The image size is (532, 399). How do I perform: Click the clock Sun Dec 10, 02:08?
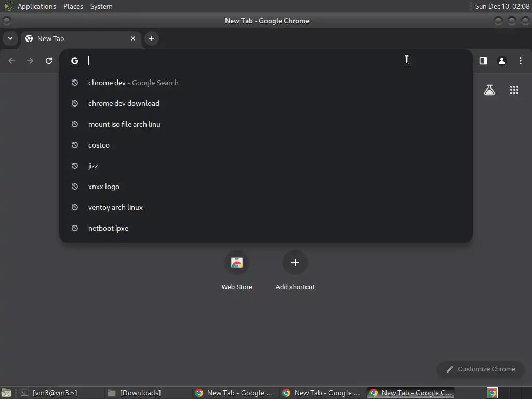[502, 6]
